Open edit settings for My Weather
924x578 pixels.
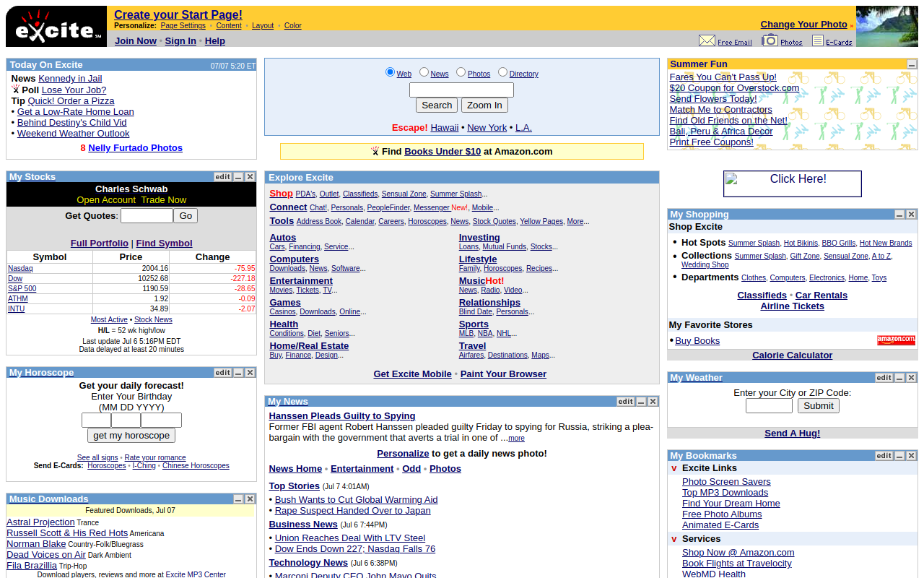[x=884, y=377]
